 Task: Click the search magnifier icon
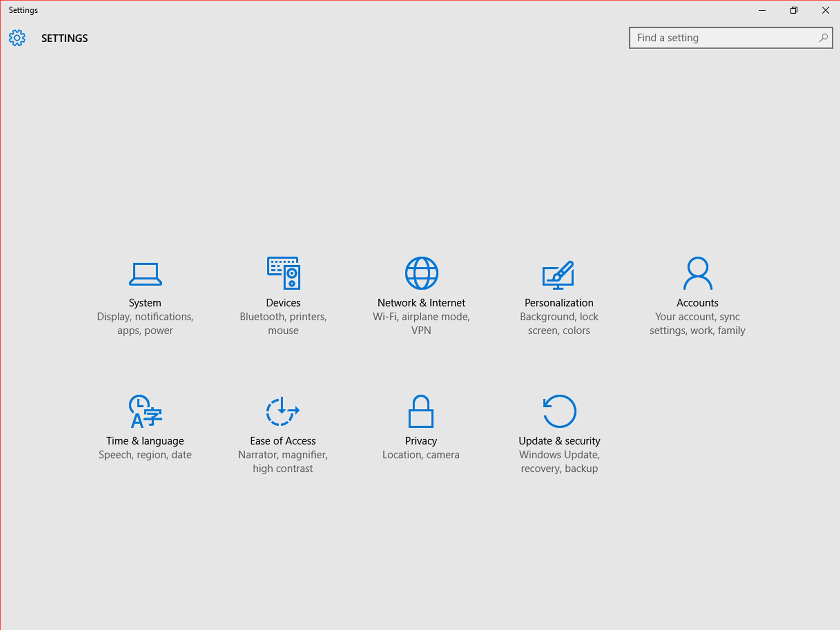[823, 38]
